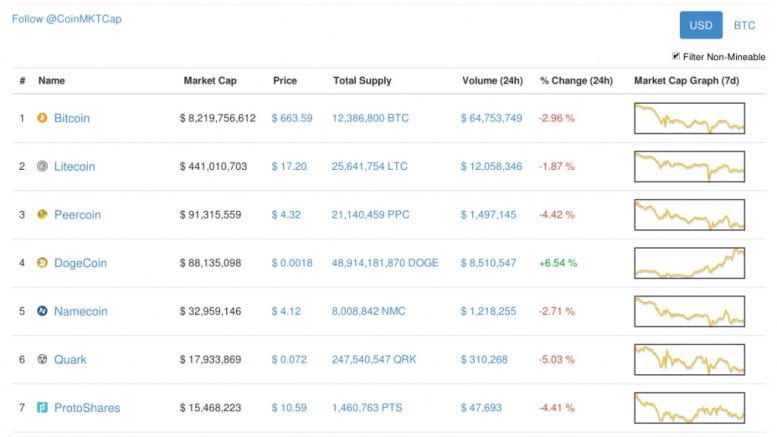Image resolution: width=777 pixels, height=437 pixels.
Task: Click the Litecoin coin icon
Action: [x=42, y=166]
